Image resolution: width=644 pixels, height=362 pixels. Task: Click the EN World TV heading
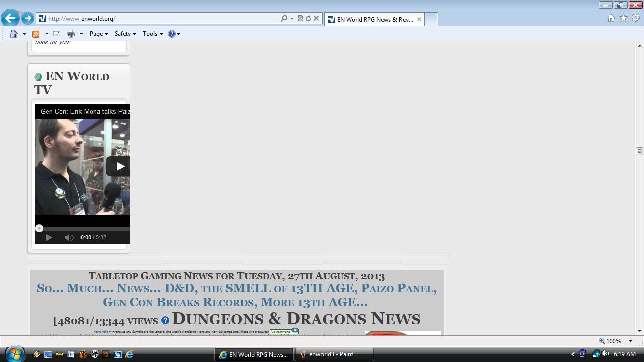pyautogui.click(x=71, y=83)
